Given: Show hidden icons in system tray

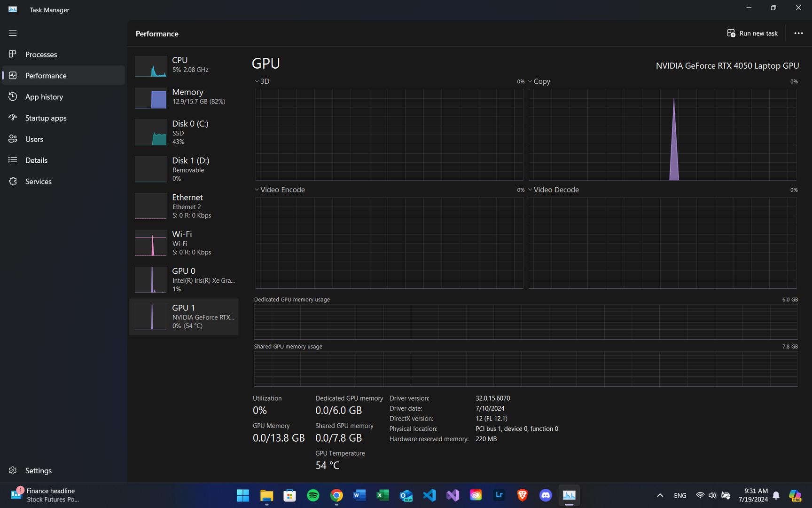Looking at the screenshot, I should tap(660, 495).
